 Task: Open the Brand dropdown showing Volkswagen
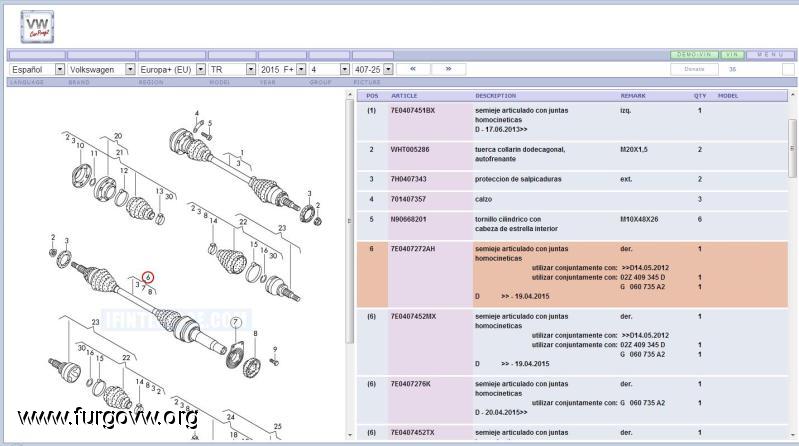(x=101, y=69)
